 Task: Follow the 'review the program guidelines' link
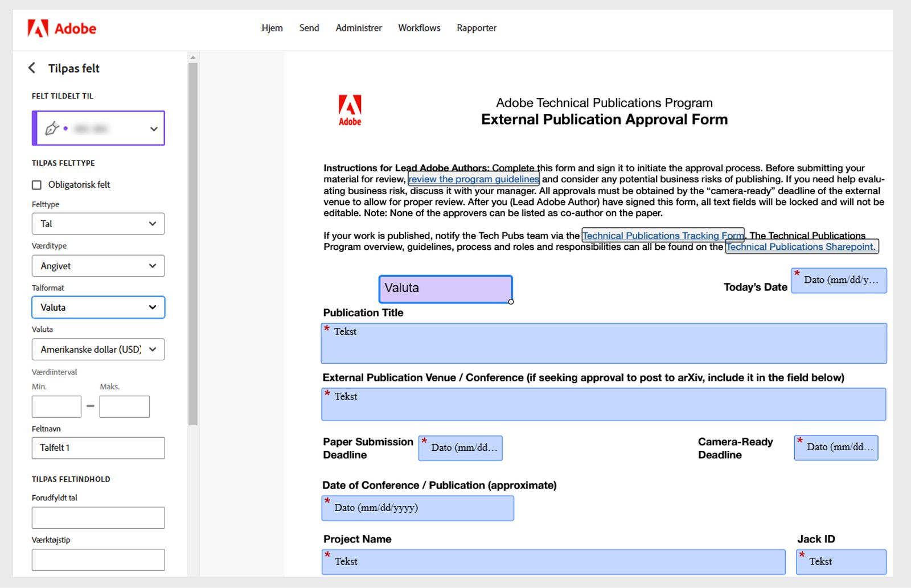point(474,179)
